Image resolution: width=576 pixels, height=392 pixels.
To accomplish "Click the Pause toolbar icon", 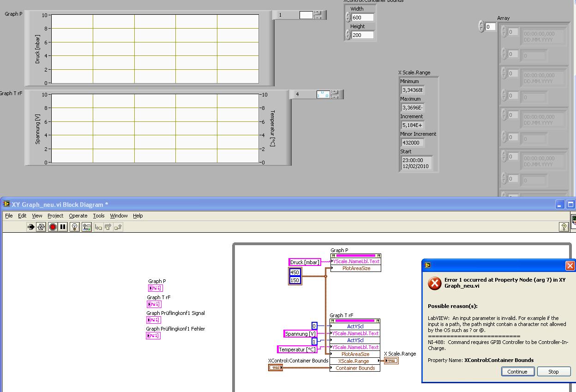I will coord(63,227).
